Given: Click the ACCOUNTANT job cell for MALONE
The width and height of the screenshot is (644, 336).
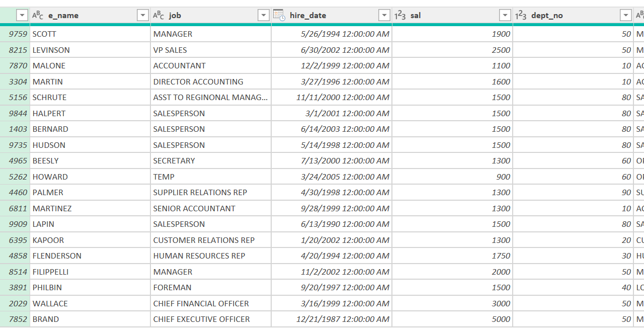Looking at the screenshot, I should [211, 66].
